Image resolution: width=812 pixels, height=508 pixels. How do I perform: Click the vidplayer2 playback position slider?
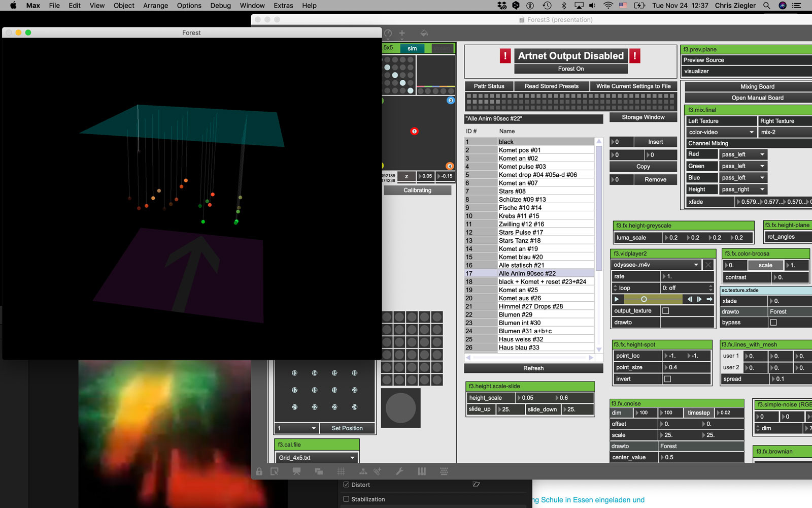click(x=652, y=299)
